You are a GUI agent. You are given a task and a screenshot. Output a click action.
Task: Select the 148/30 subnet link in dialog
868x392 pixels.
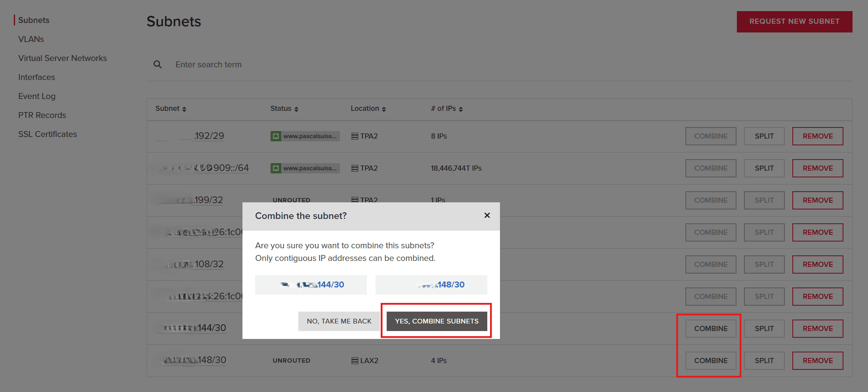click(450, 285)
